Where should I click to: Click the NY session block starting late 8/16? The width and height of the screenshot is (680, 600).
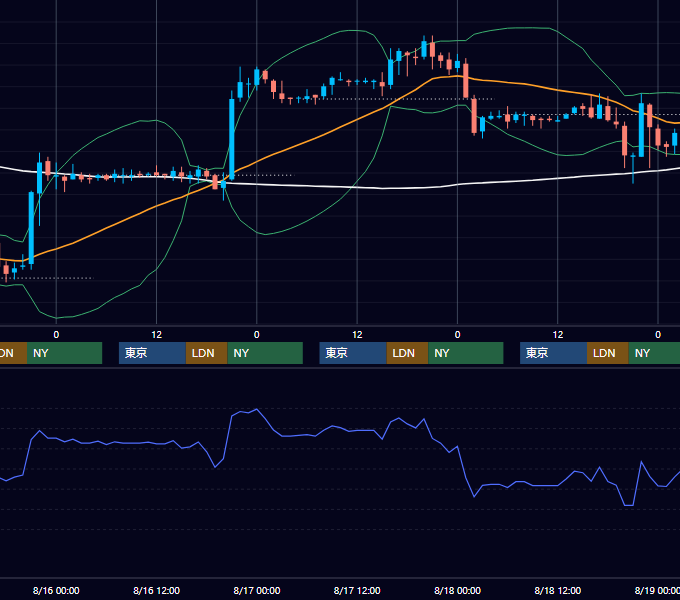coord(265,353)
